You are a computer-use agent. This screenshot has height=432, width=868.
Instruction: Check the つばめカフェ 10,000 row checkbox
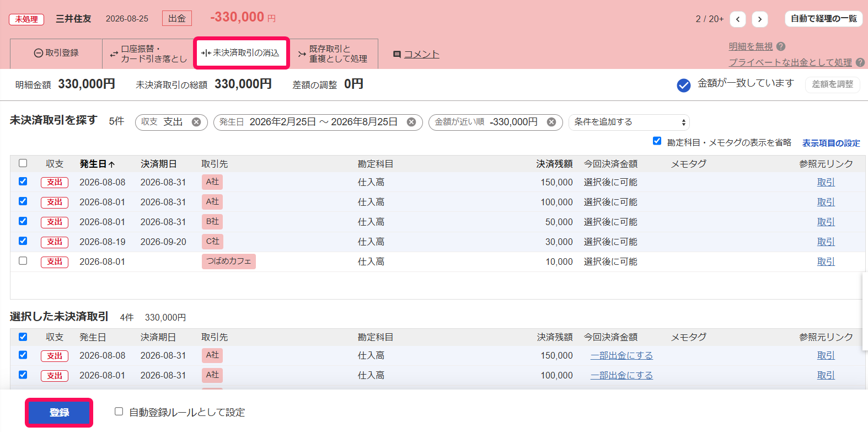pyautogui.click(x=23, y=260)
